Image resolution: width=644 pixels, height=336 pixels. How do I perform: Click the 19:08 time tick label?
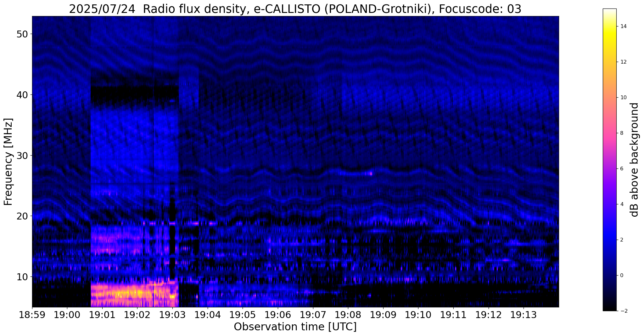pos(348,315)
